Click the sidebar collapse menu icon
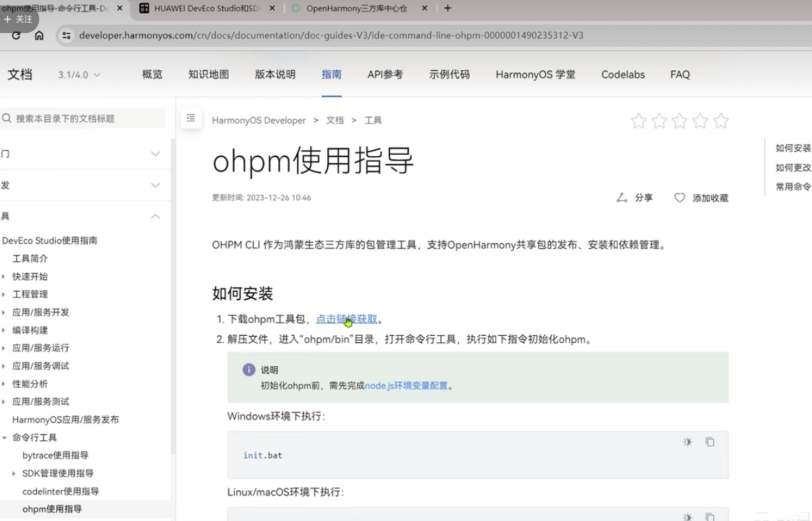The width and height of the screenshot is (812, 521). pos(191,118)
